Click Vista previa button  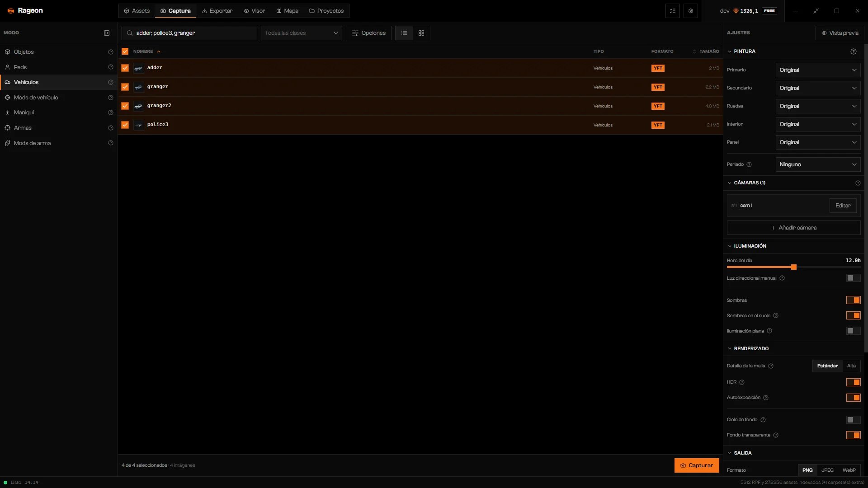840,33
